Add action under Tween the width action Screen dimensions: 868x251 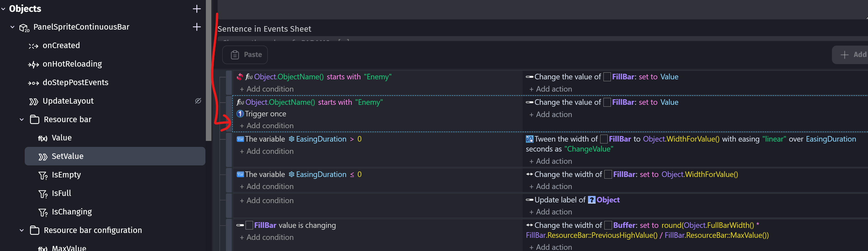coord(551,161)
